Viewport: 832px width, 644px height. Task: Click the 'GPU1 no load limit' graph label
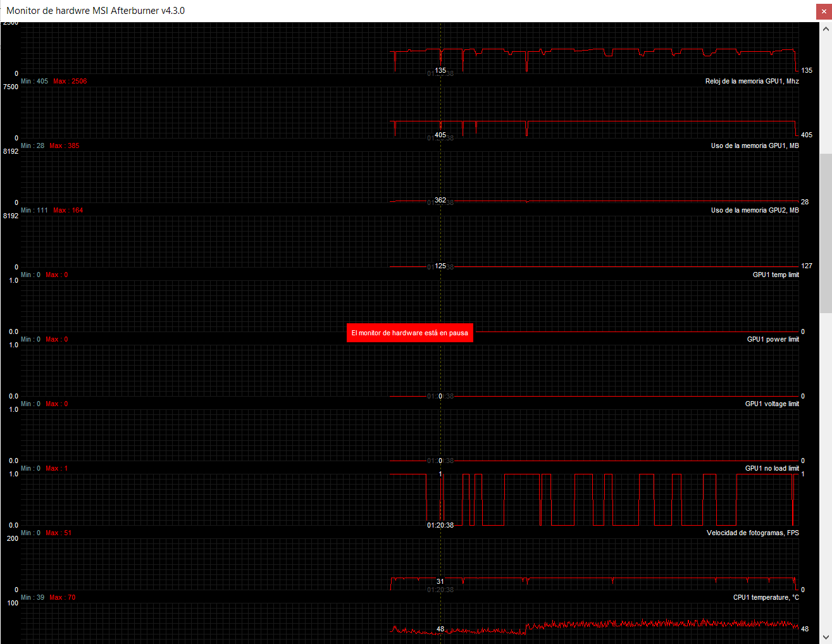772,468
